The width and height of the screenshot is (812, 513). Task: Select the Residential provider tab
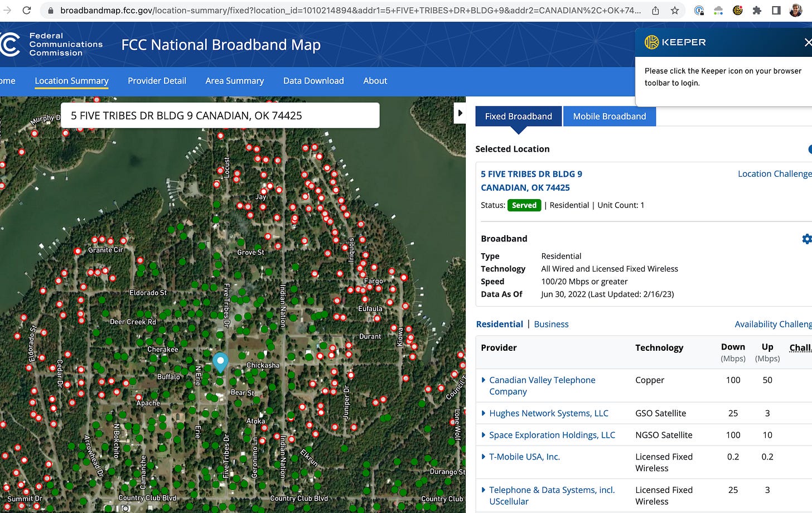[499, 324]
